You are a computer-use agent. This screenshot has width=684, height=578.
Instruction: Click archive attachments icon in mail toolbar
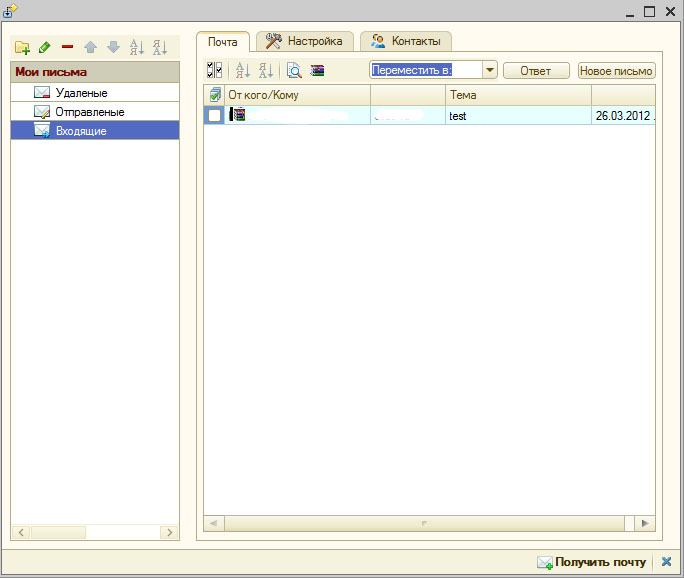pyautogui.click(x=317, y=70)
